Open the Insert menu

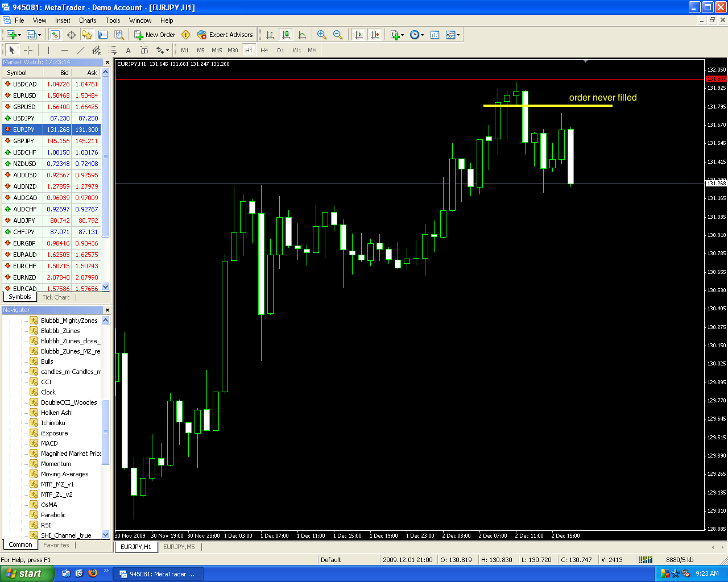tap(63, 20)
